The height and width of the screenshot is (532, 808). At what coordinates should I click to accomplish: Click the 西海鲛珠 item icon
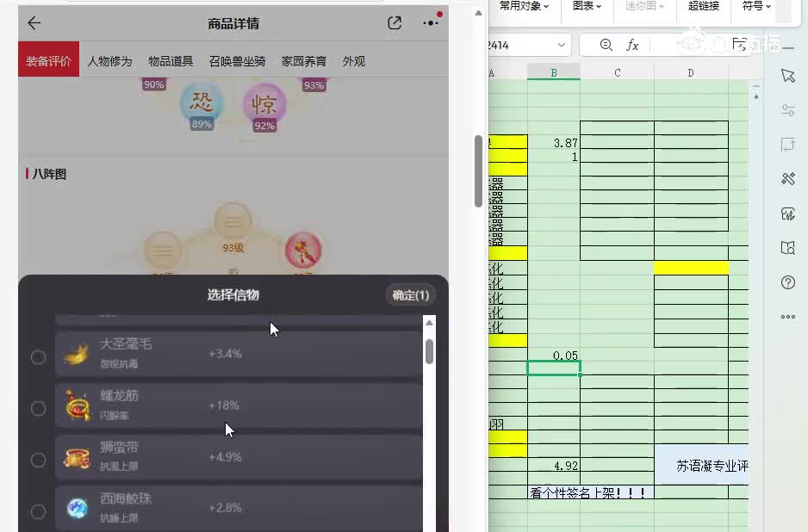pos(78,508)
